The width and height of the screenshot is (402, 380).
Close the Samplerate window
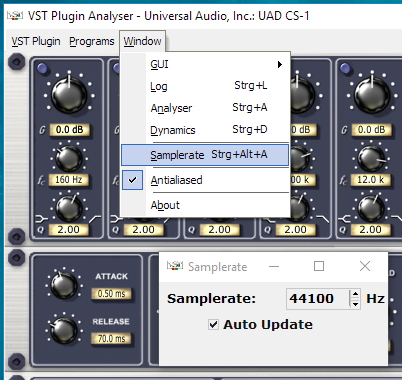[x=365, y=266]
